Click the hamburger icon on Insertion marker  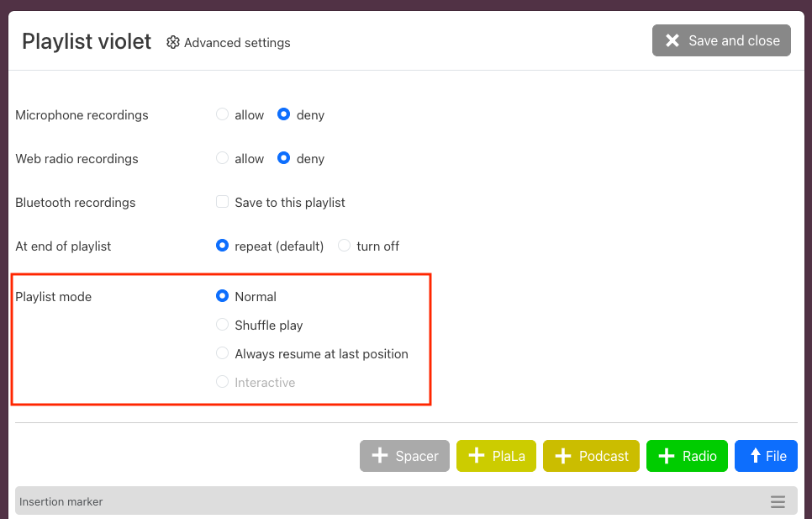point(778,502)
